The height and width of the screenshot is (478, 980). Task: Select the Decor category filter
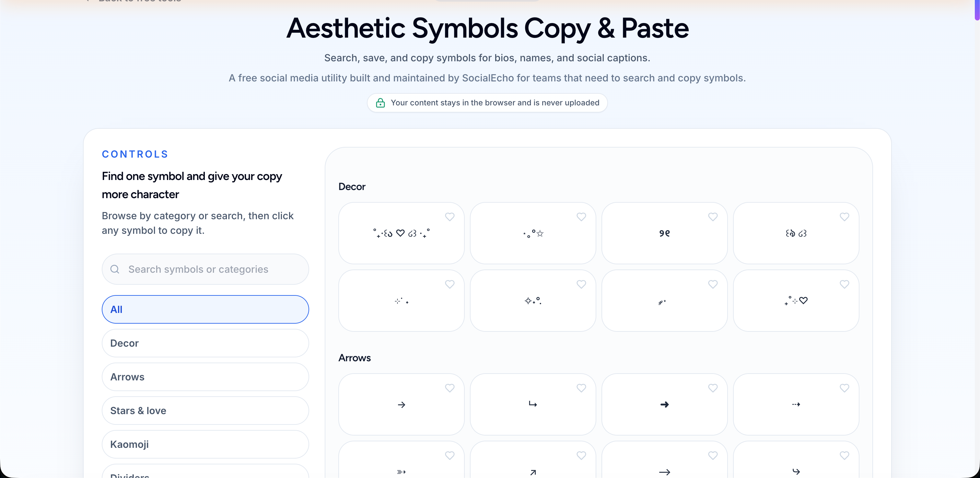pos(205,343)
